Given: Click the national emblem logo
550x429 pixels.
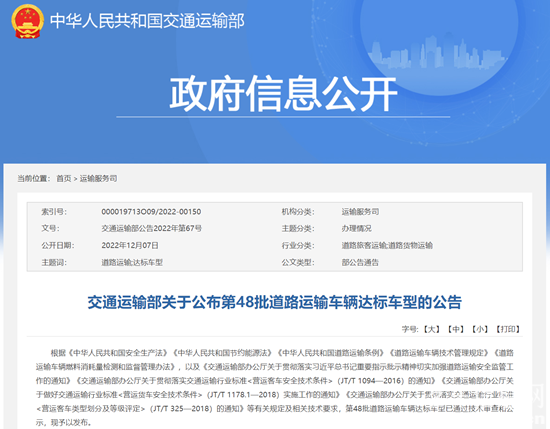Looking at the screenshot, I should 27,21.
